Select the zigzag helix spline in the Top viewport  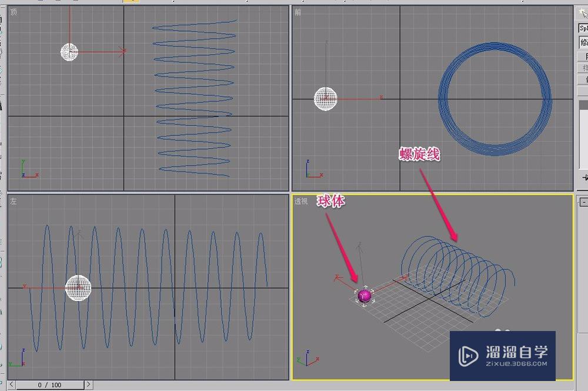[195, 98]
